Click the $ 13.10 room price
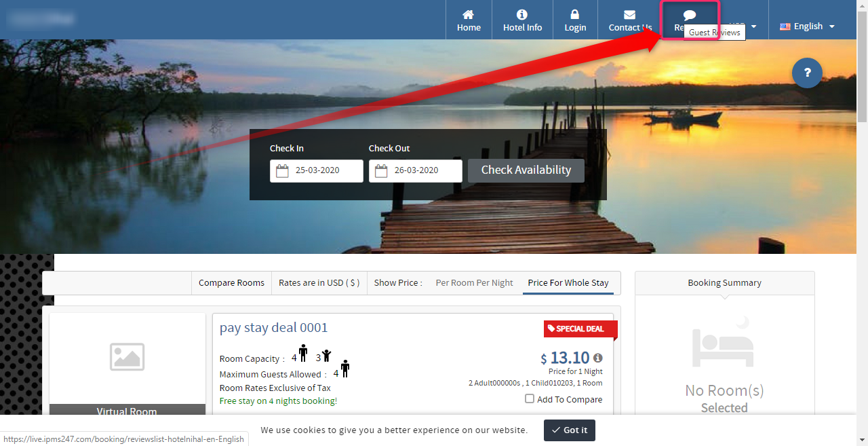868x446 pixels. click(x=566, y=358)
